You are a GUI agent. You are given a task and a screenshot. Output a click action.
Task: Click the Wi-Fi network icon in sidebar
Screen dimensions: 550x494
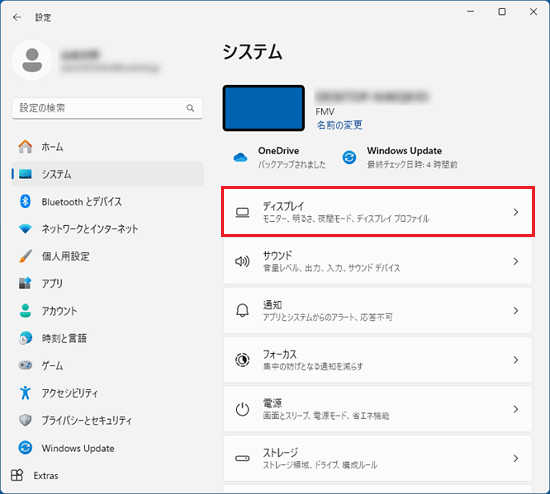pyautogui.click(x=25, y=229)
